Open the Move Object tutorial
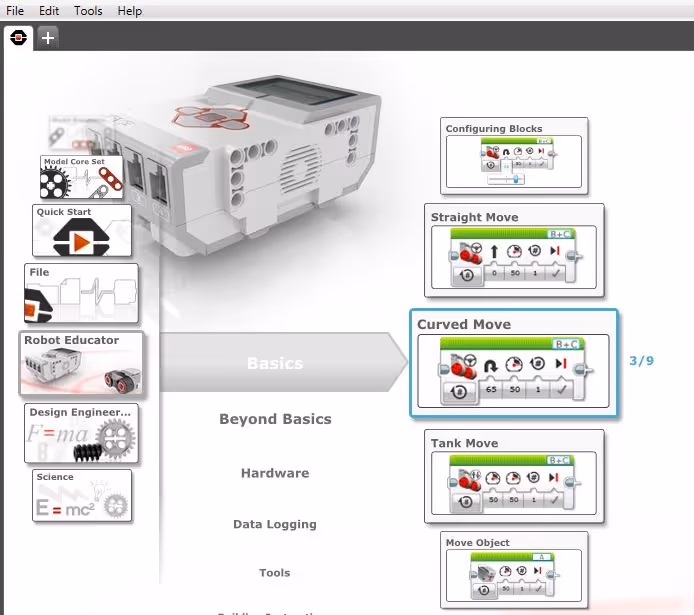Image resolution: width=694 pixels, height=615 pixels. [514, 570]
